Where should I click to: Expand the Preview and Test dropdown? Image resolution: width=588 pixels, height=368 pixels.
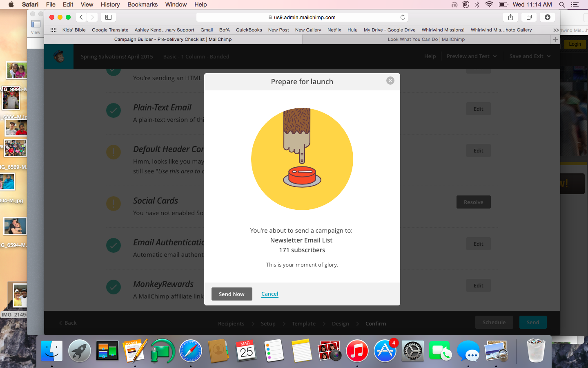[x=472, y=56]
